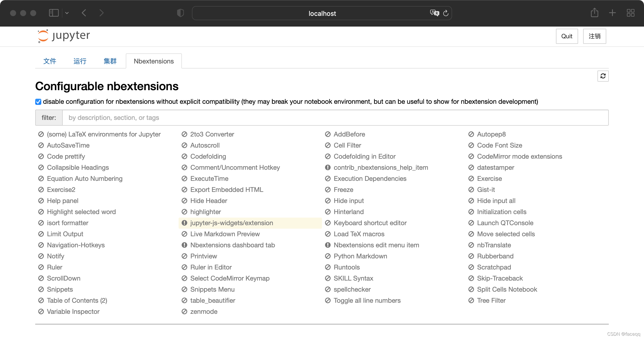Open the Comment/Uncomment Hotkey extension

tap(235, 167)
